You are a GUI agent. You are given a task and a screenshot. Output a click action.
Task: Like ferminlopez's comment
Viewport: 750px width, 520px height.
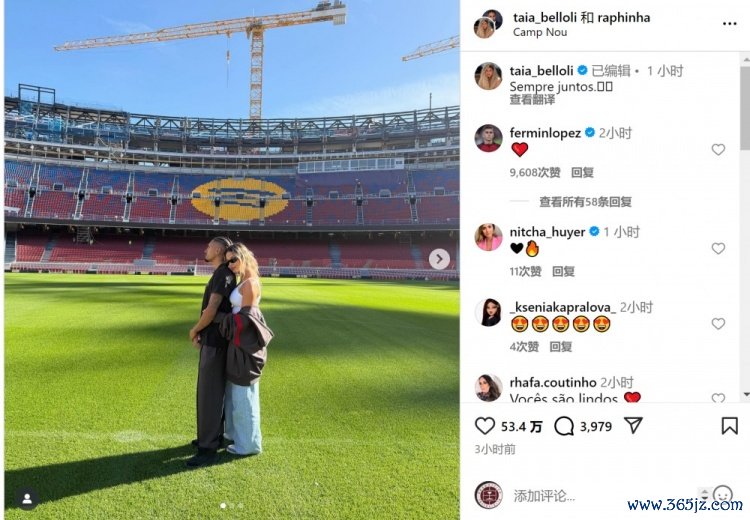[x=718, y=150]
